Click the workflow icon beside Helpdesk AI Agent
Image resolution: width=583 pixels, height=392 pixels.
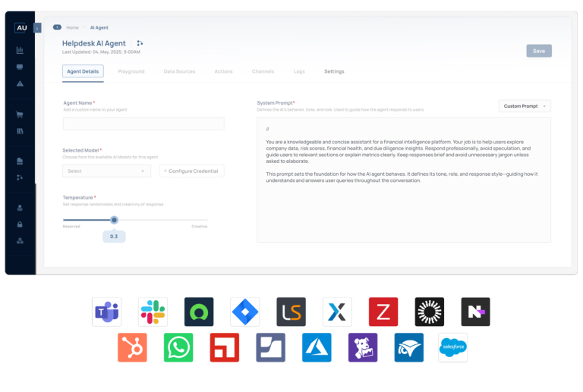pos(140,43)
